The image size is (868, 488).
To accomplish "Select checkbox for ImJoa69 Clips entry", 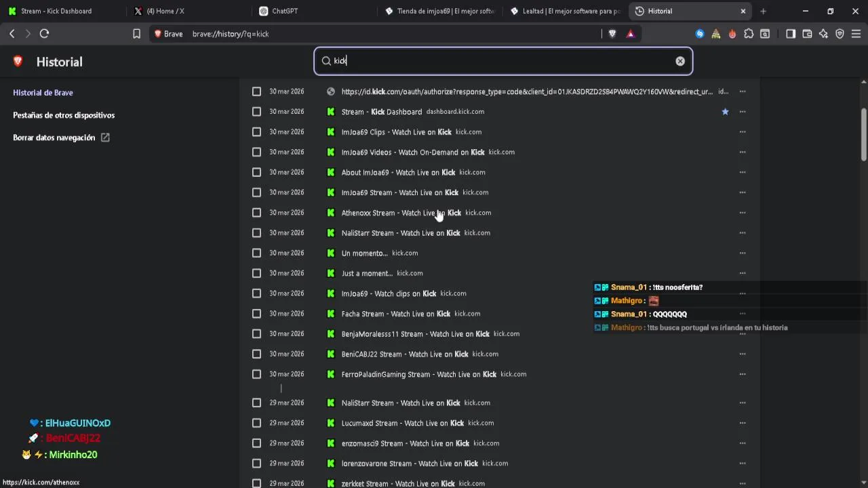I will coord(256,132).
